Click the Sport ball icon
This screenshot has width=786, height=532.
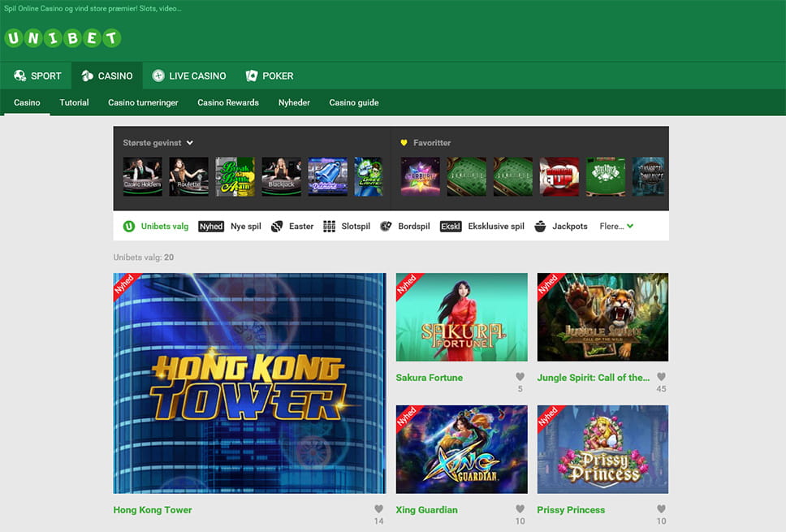pos(20,76)
